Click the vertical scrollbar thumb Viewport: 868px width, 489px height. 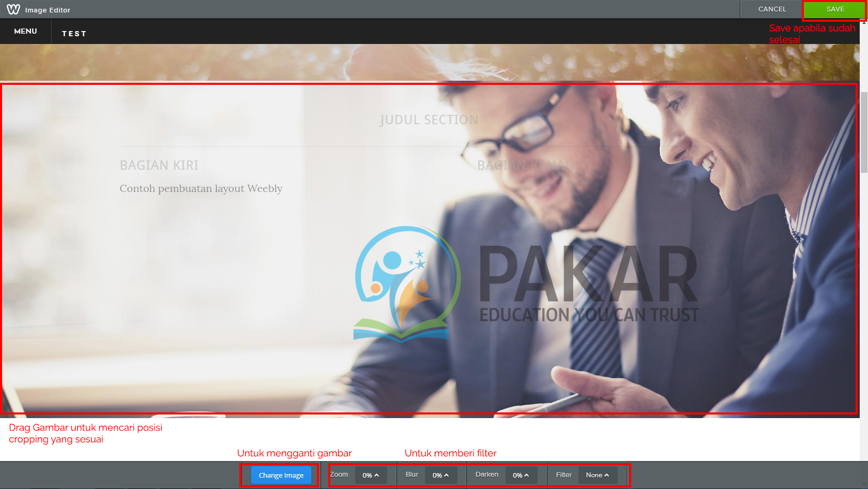(x=864, y=132)
